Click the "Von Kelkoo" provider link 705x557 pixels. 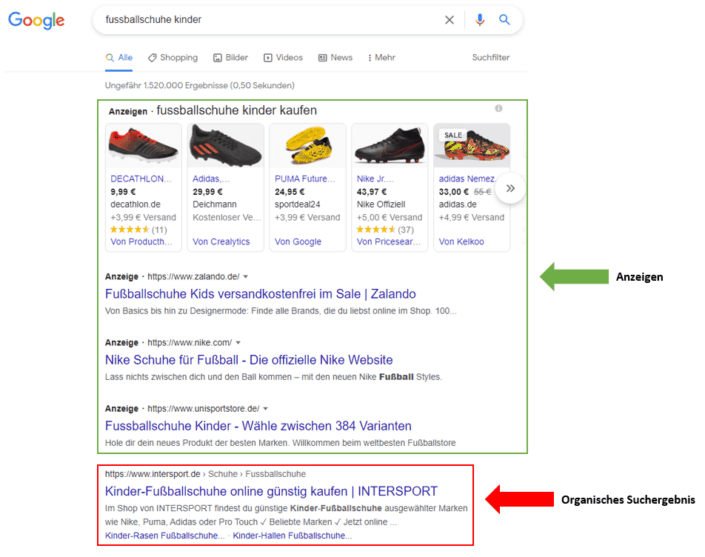tap(461, 242)
